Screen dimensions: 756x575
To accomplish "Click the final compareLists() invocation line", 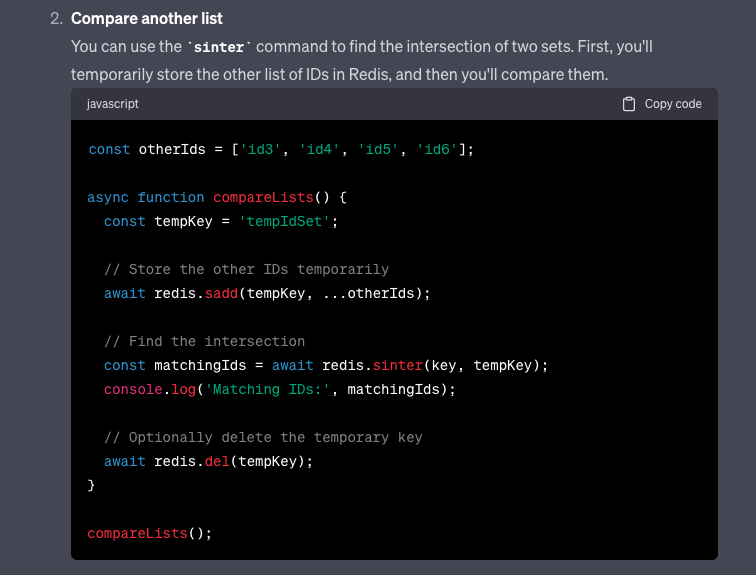I will pos(149,534).
